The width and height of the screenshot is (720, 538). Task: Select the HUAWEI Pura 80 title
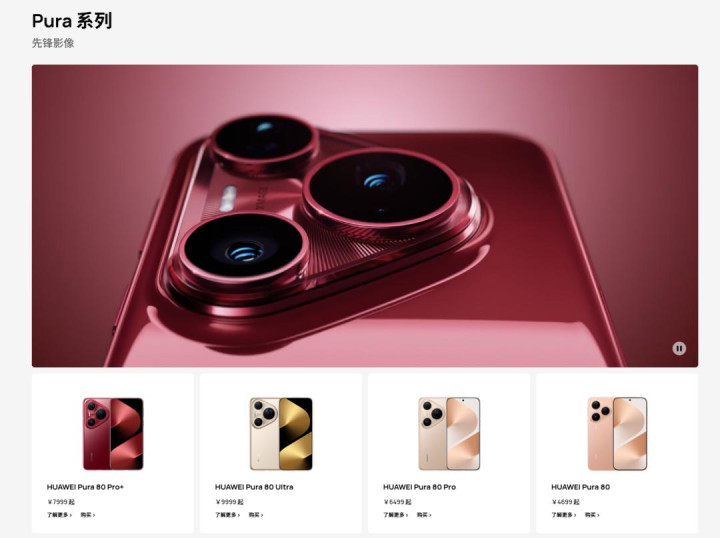point(581,487)
